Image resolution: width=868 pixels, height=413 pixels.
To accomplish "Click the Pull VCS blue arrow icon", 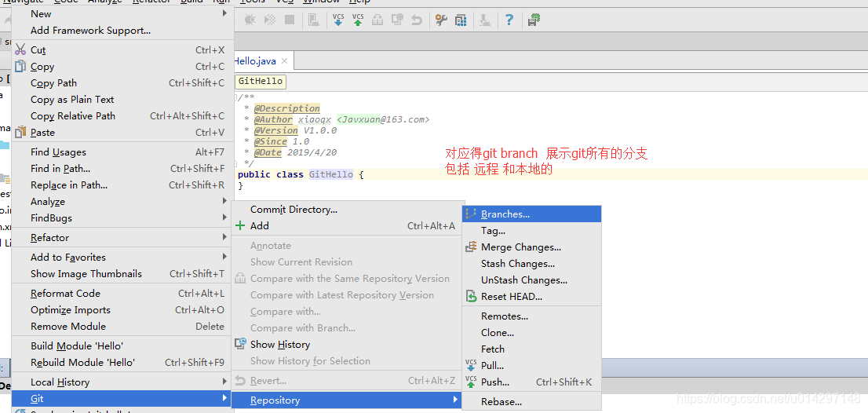I will pos(471,365).
